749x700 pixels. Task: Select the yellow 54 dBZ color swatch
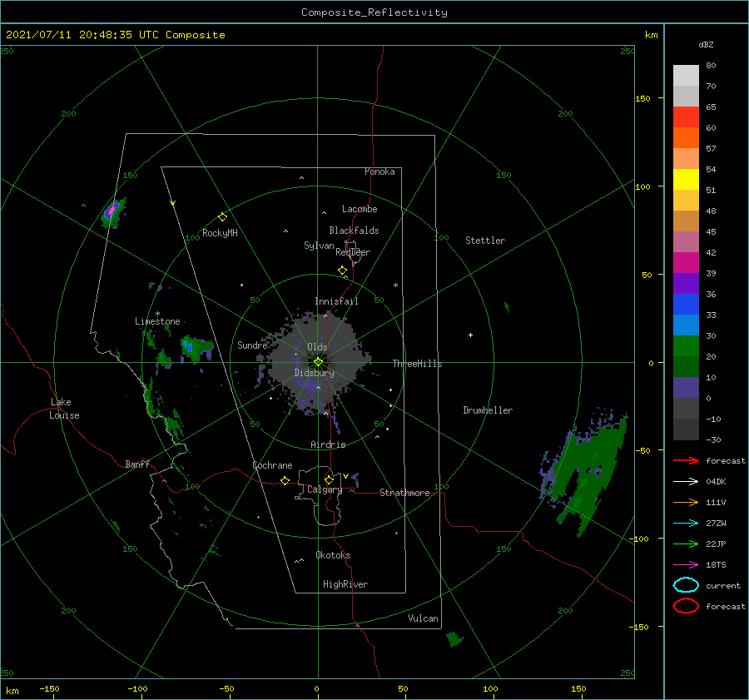point(686,180)
